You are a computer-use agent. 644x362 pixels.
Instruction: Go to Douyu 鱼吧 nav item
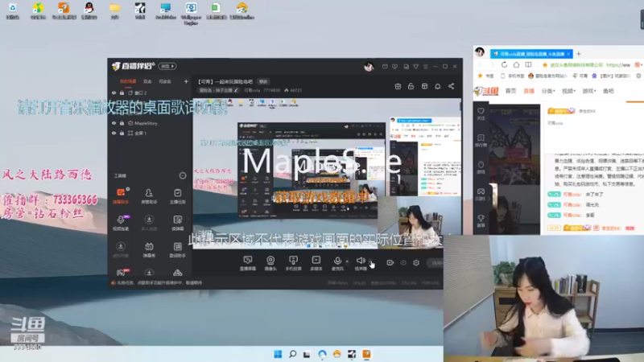(609, 91)
